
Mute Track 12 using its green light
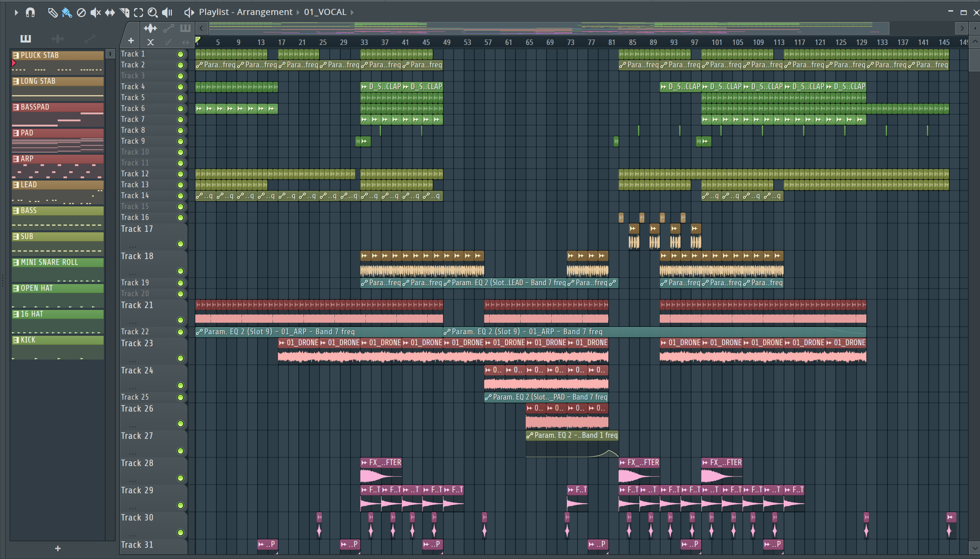[x=180, y=174]
